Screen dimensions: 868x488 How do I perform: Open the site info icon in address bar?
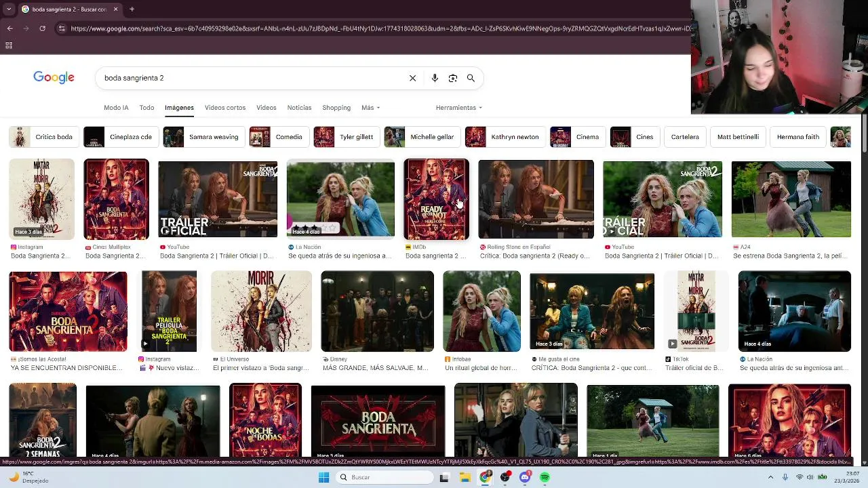click(x=62, y=28)
